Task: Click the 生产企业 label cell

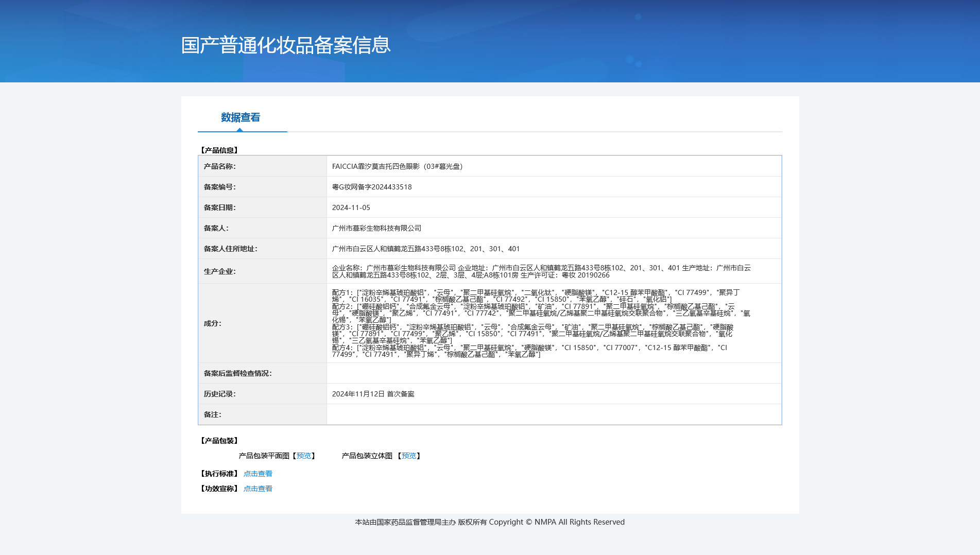Action: (x=263, y=271)
